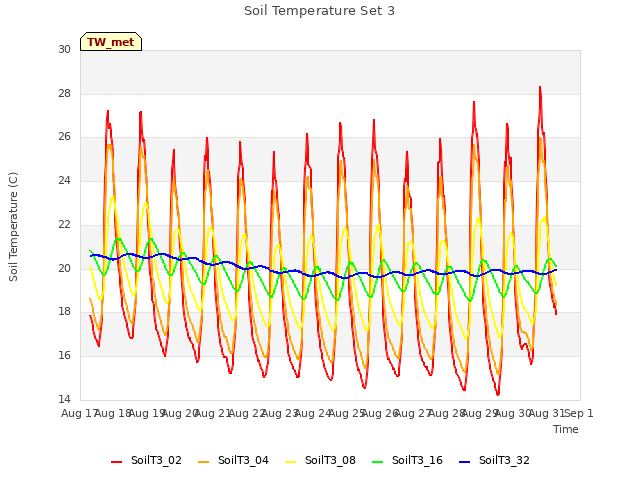Toggle the SoilT3_32 legend entry
Viewport: 640px width, 480px height.
(x=494, y=460)
